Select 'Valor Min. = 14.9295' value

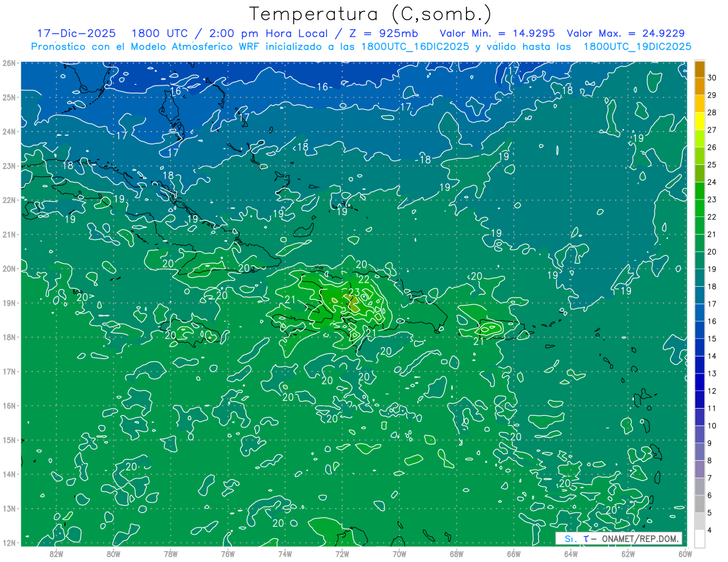click(497, 33)
